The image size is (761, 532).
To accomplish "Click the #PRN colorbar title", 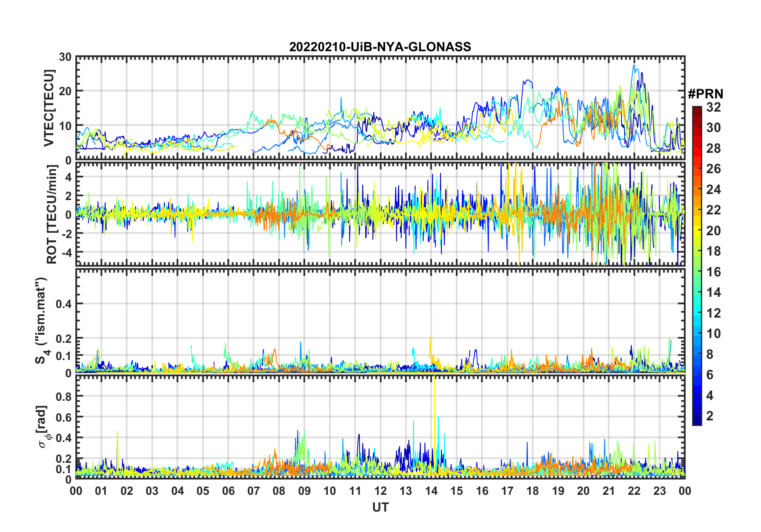I will 705,94.
